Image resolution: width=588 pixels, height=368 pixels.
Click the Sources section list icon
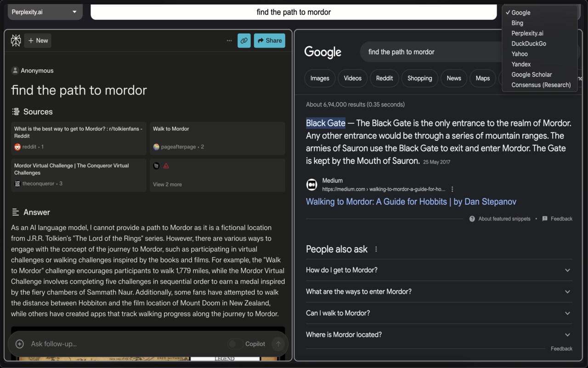click(16, 112)
